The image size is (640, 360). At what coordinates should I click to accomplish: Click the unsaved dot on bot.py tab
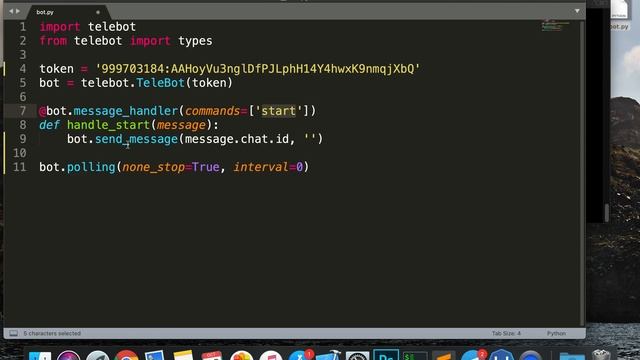click(x=98, y=12)
